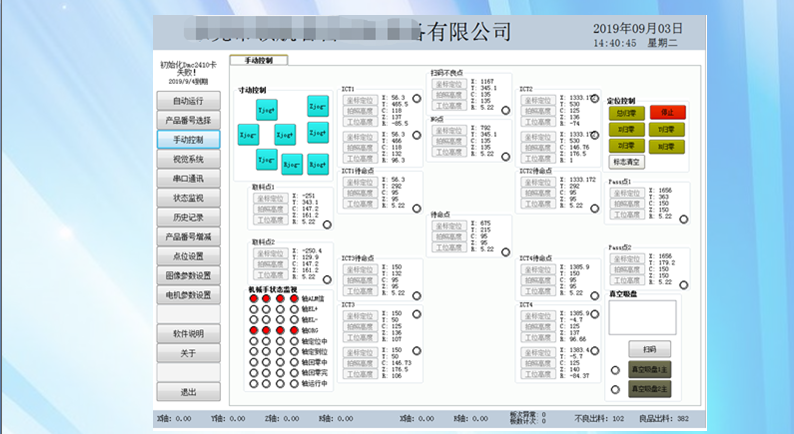Click 拍照高度 in the ICT2待命点 group
The height and width of the screenshot is (434, 794).
tap(538, 193)
